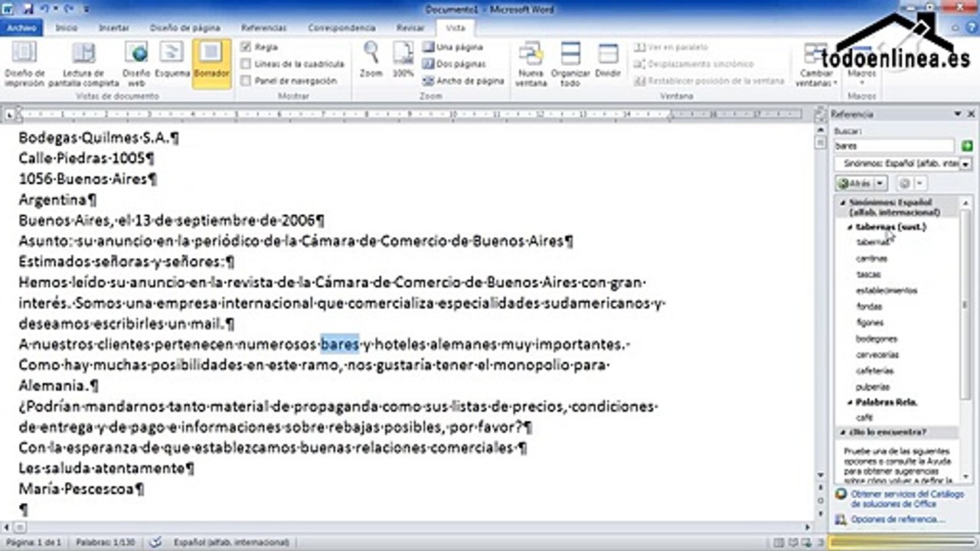
Task: Click Dividir window split icon
Action: click(608, 60)
